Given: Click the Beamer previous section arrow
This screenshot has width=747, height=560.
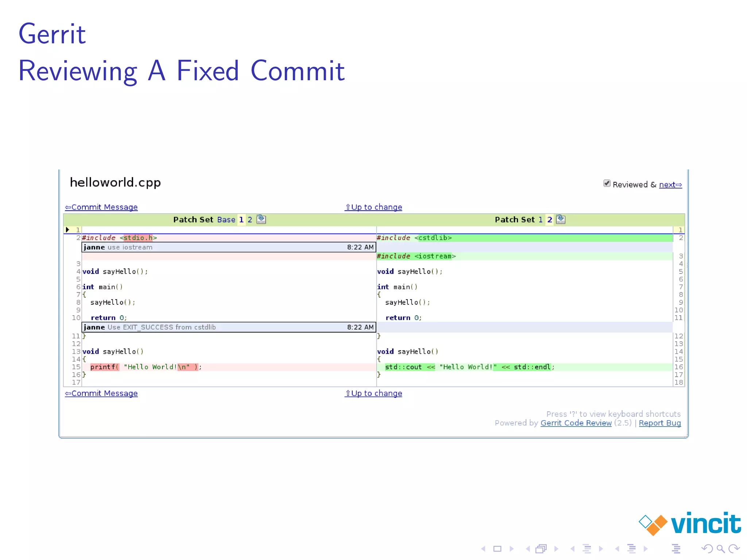Looking at the screenshot, I should [617, 549].
